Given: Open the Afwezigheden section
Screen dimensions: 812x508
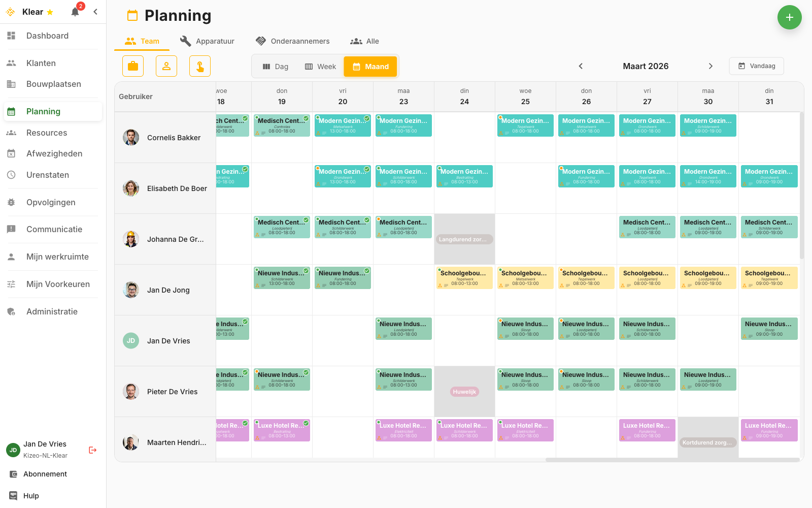Looking at the screenshot, I should (55, 153).
